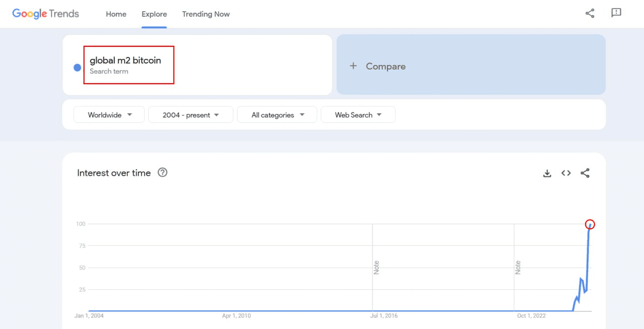Download the Interest over time chart as CSV
The image size is (644, 329).
click(547, 173)
